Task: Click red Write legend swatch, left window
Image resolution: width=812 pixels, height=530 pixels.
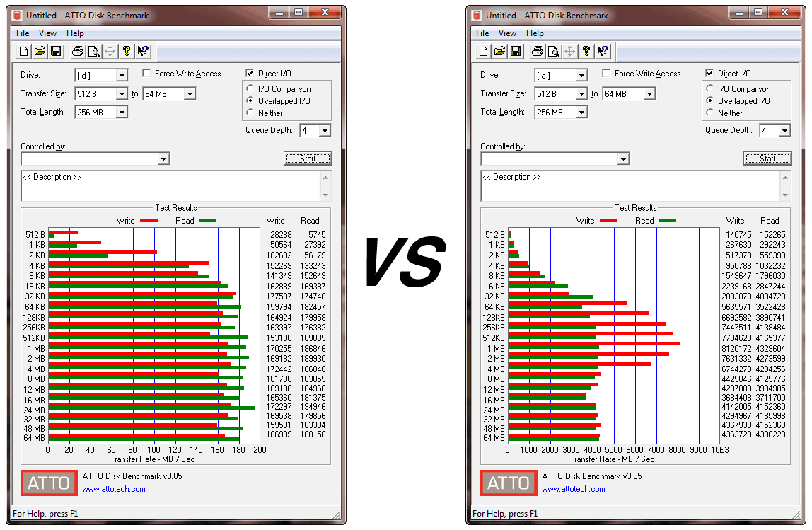Action: click(149, 221)
